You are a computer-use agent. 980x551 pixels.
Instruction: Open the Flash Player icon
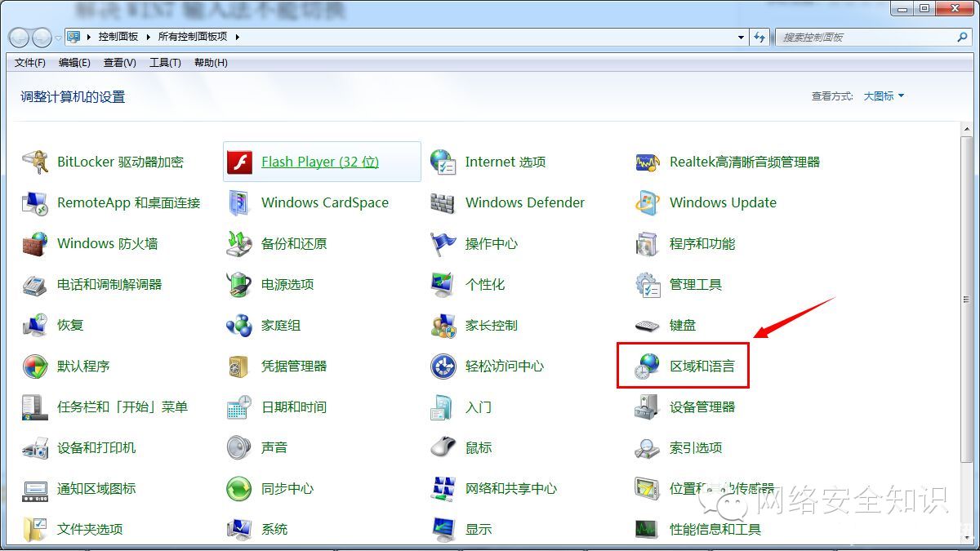239,162
